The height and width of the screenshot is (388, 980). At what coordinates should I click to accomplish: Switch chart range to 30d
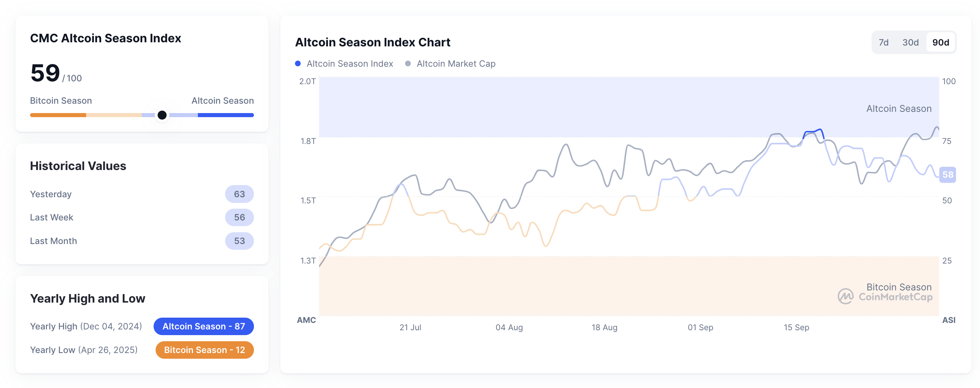(910, 42)
